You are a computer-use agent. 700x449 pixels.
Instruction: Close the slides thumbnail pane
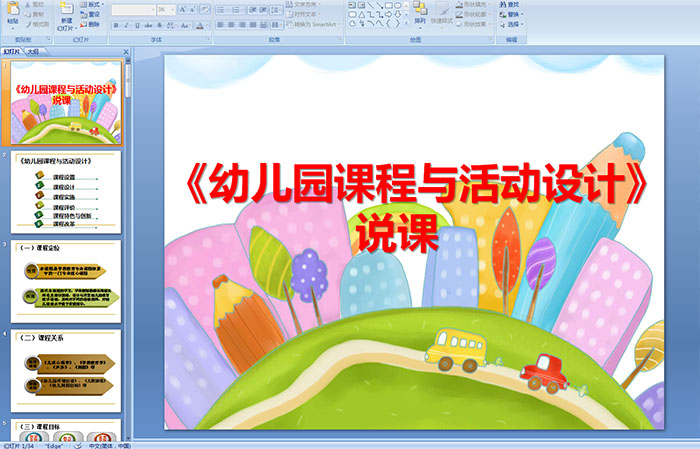(126, 52)
